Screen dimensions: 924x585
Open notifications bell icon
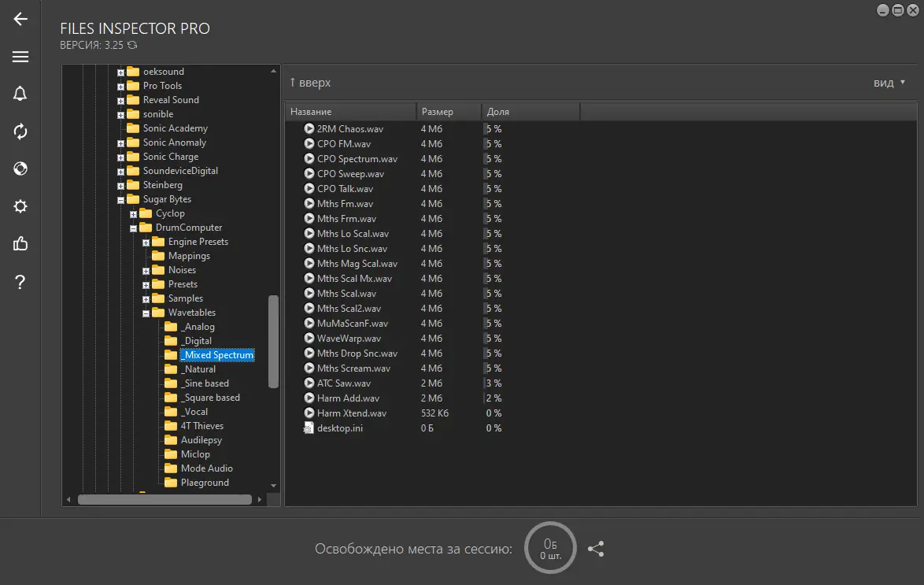[20, 94]
